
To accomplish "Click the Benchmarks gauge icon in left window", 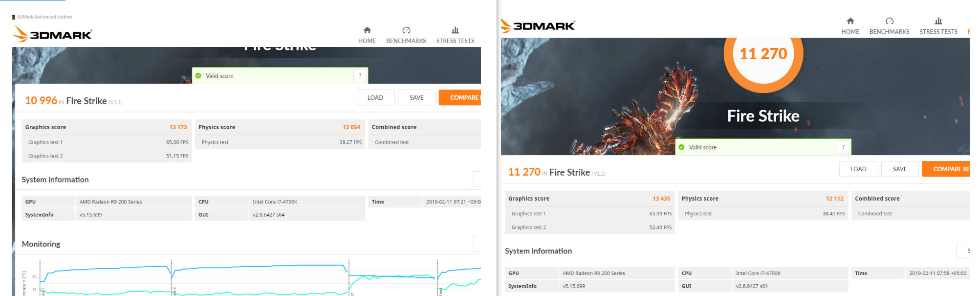I will [406, 30].
